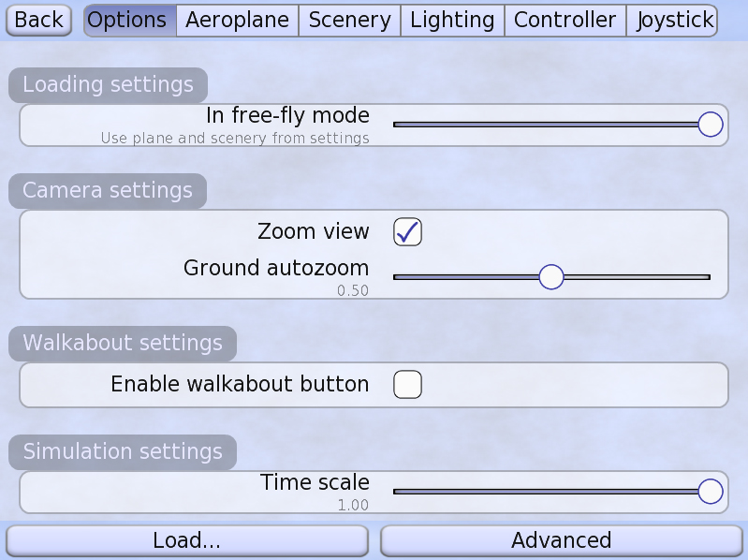Click the Camera settings section header
The width and height of the screenshot is (748, 560).
pyautogui.click(x=108, y=191)
